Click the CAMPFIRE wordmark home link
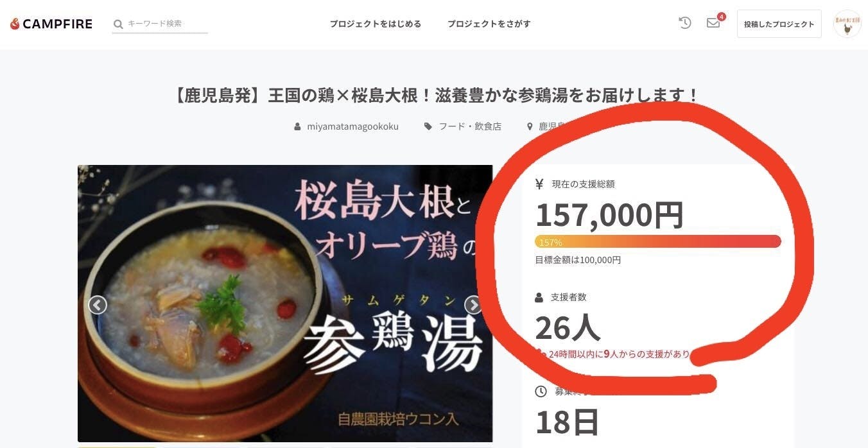Viewport: 868px width, 448px height. coord(57,24)
